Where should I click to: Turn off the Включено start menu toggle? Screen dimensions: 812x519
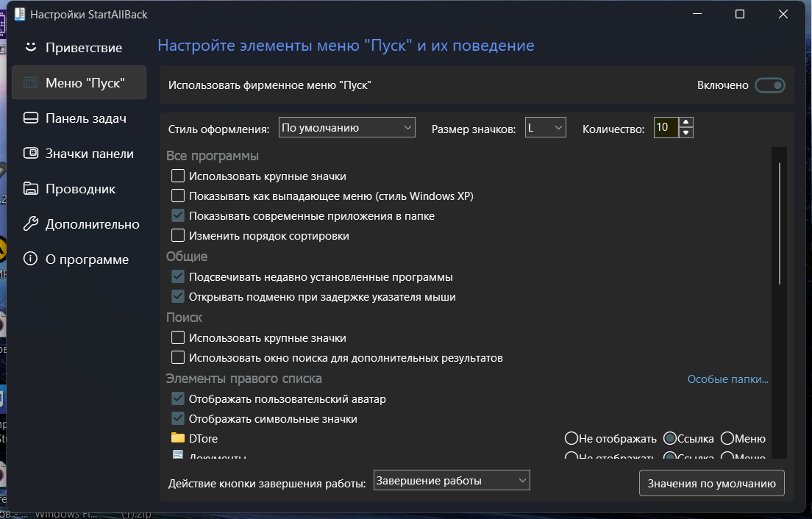[770, 85]
